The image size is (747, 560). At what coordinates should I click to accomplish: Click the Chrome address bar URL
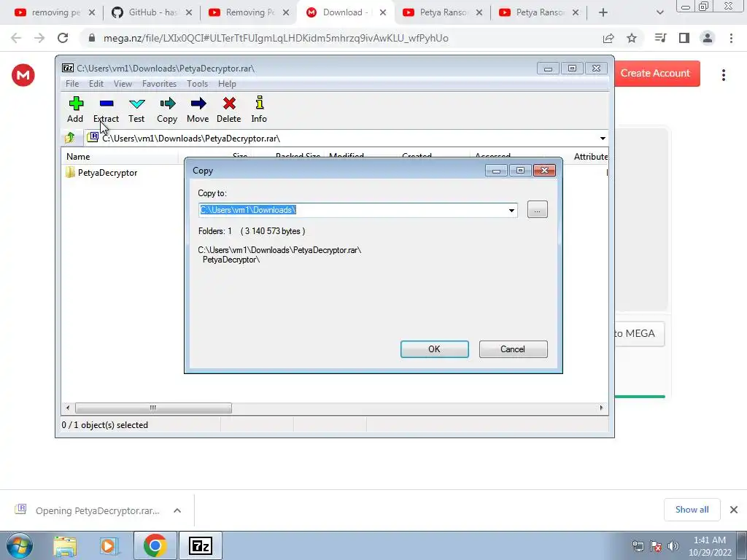click(276, 38)
